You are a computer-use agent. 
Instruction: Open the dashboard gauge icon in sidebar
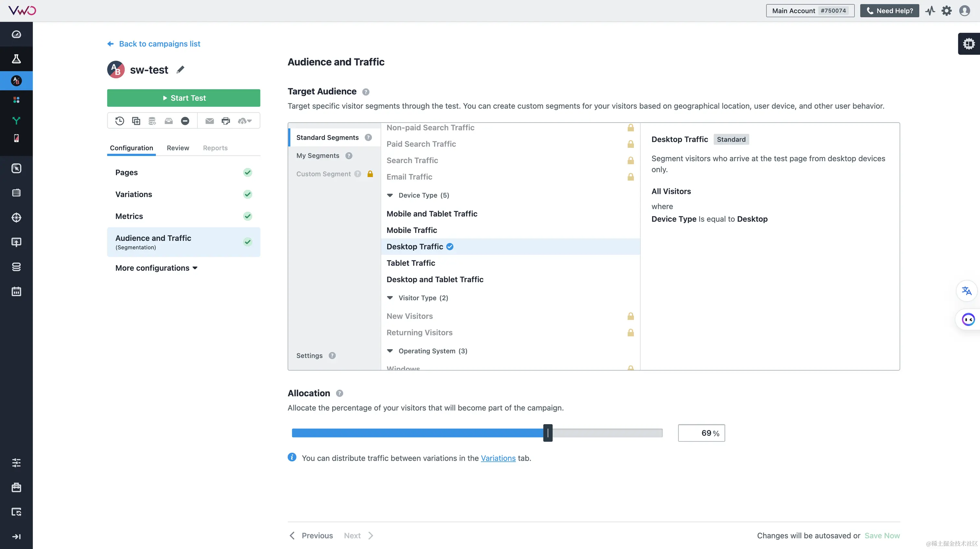(x=16, y=34)
